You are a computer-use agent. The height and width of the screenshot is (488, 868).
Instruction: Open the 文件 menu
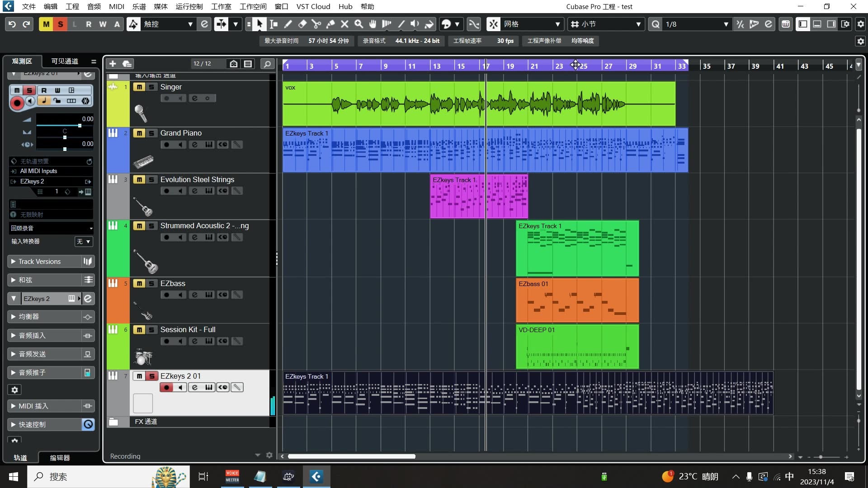pyautogui.click(x=28, y=6)
